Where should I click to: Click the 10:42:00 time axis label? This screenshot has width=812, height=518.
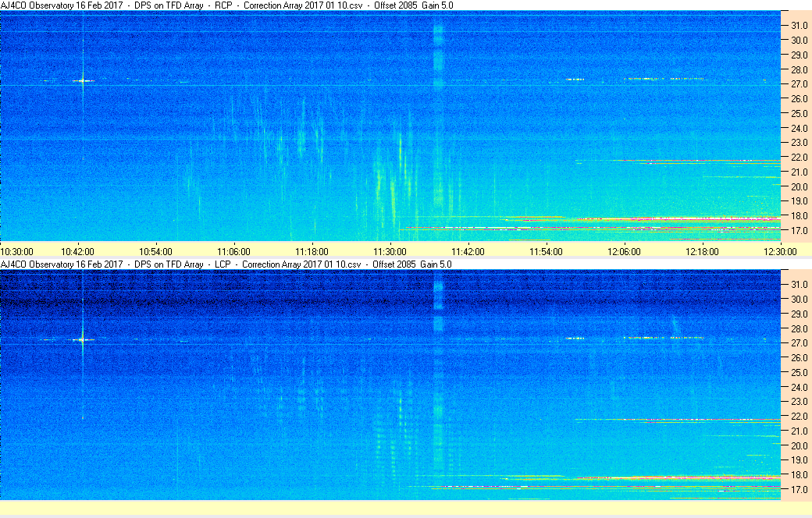click(x=77, y=252)
